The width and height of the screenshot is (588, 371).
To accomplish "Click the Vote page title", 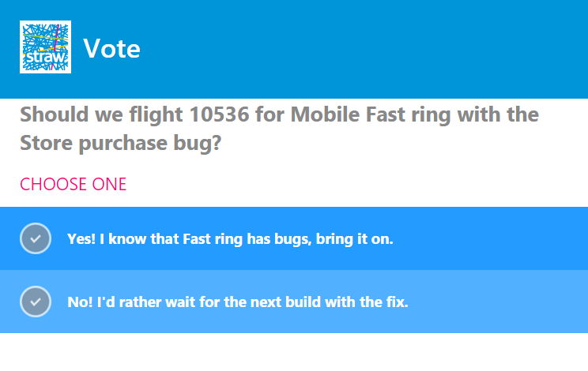I will 111,49.
